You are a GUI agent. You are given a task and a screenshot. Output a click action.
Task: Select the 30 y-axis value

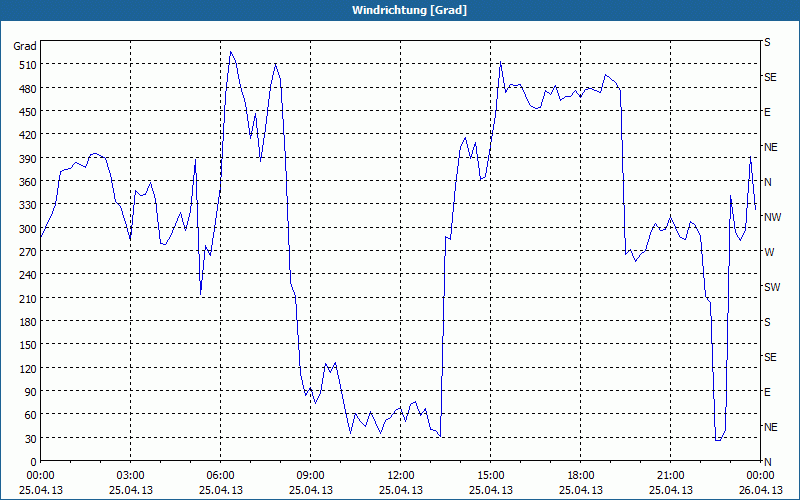[31, 439]
